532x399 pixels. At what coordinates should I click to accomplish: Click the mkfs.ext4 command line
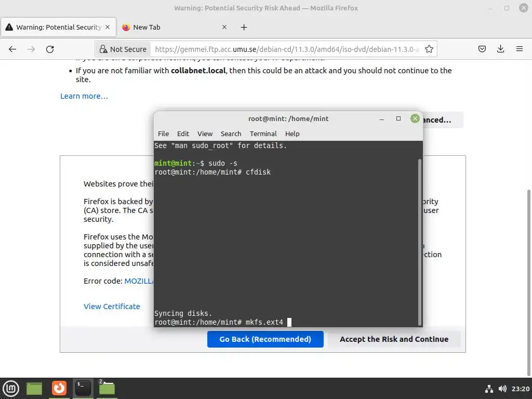[x=222, y=322]
